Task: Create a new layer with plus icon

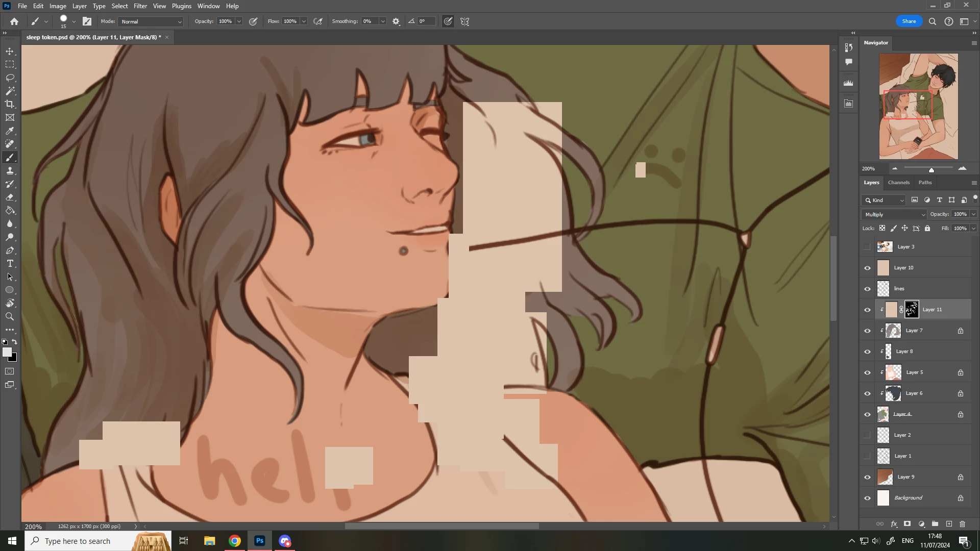Action: click(949, 524)
